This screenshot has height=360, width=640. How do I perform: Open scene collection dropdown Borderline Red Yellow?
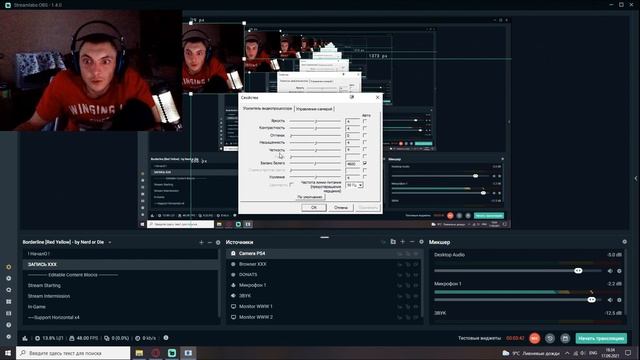point(109,242)
